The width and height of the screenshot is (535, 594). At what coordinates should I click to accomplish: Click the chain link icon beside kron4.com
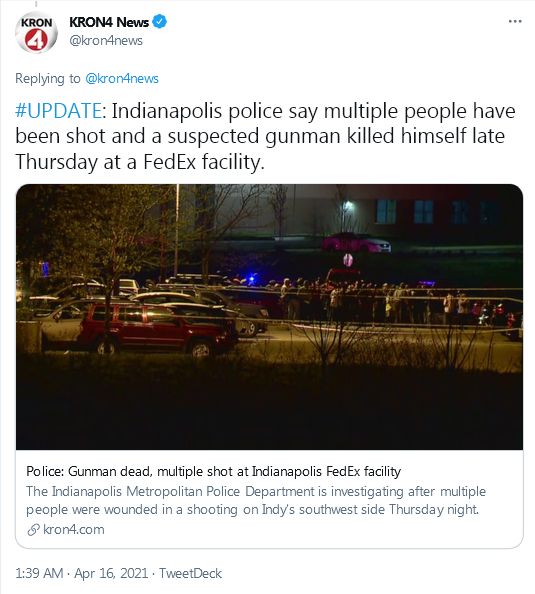tap(33, 530)
